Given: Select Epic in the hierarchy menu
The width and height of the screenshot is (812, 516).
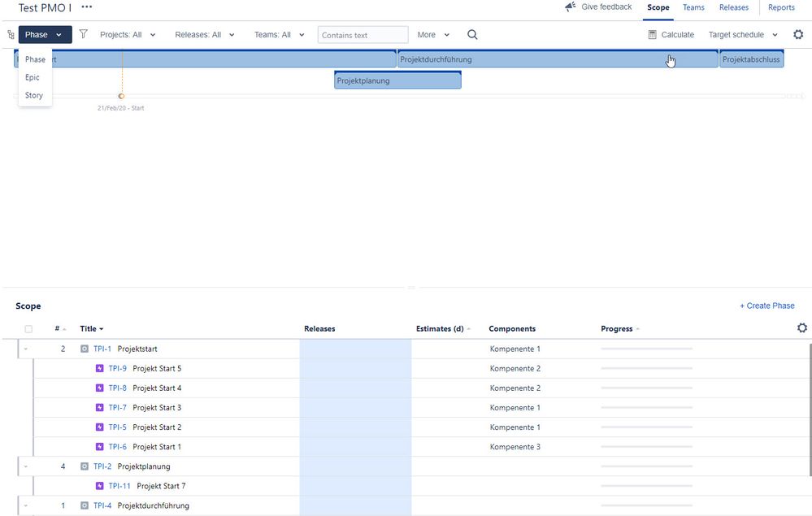Looking at the screenshot, I should click(33, 77).
